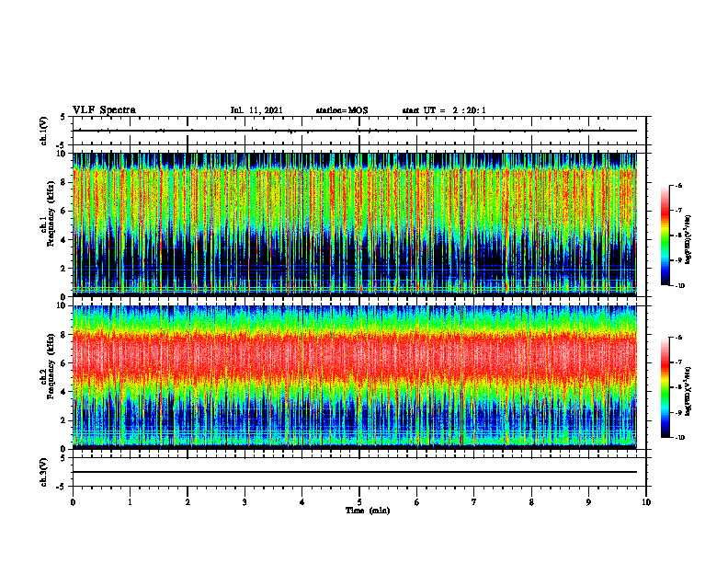The image size is (728, 563).
Task: Click the time axis tick label "8"
Action: [531, 502]
